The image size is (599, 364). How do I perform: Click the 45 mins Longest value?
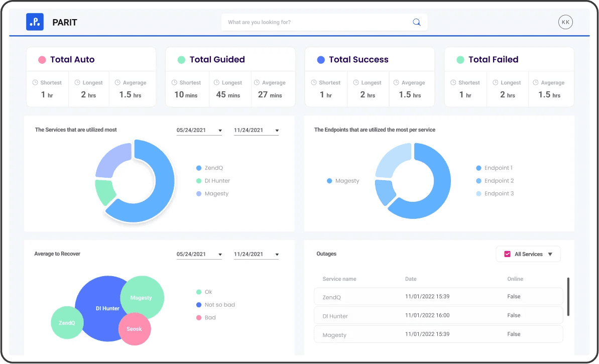click(228, 95)
